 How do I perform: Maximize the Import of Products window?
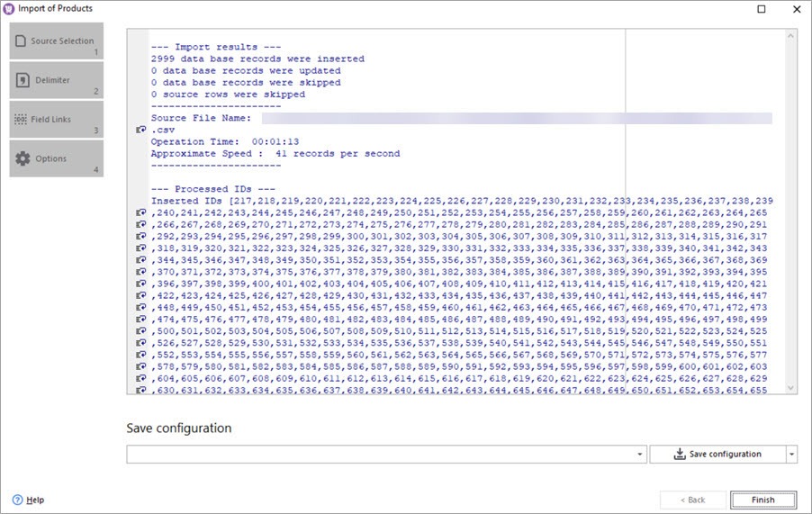[762, 9]
